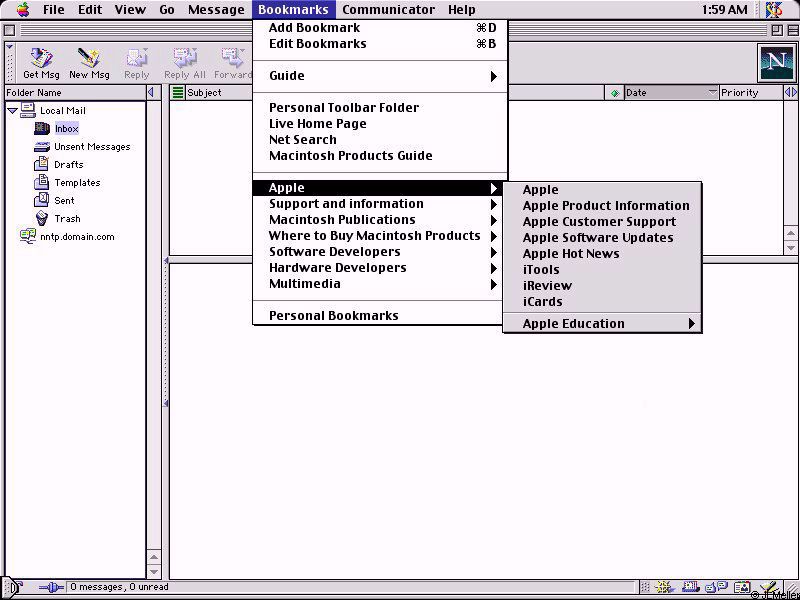Select the Unsent Messages folder
This screenshot has height=600, width=800.
coord(91,147)
